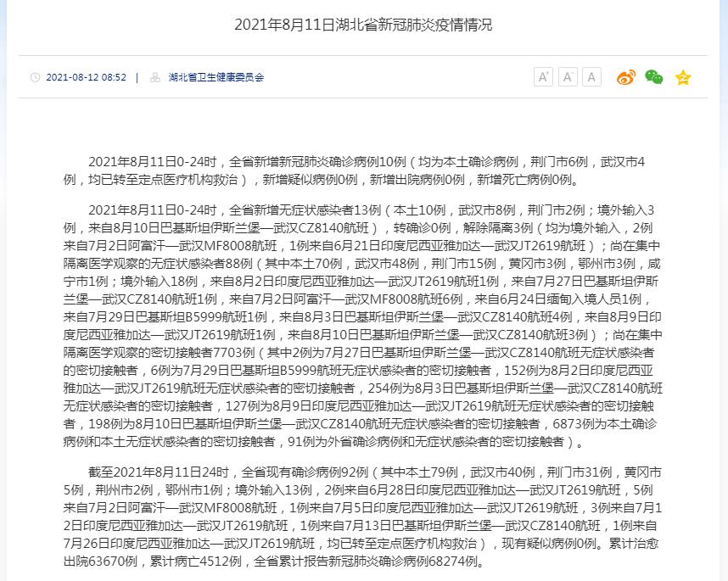Add page to favorites with star icon
728x581 pixels.
[x=683, y=77]
